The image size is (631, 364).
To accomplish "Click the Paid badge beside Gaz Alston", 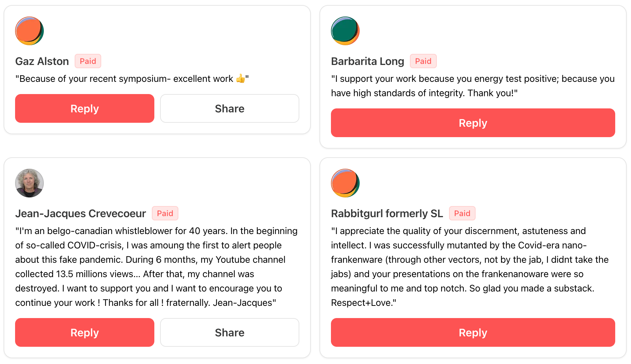I will tap(88, 61).
